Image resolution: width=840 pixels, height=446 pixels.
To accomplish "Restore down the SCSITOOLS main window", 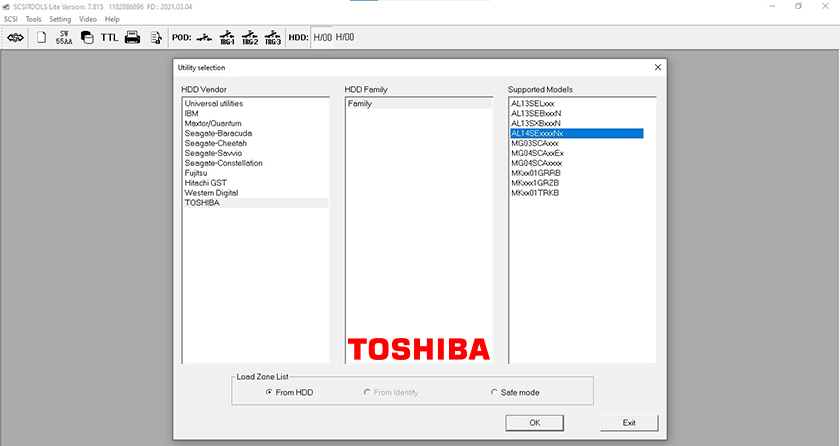I will point(798,6).
